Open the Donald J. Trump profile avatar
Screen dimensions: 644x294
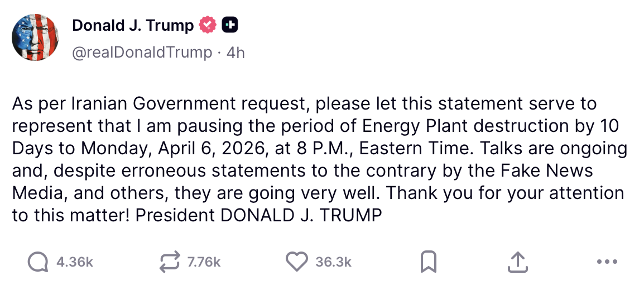[35, 37]
